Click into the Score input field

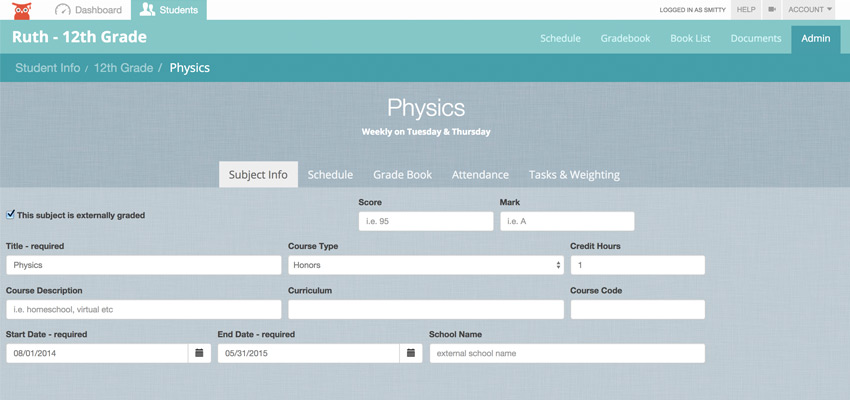pyautogui.click(x=426, y=221)
